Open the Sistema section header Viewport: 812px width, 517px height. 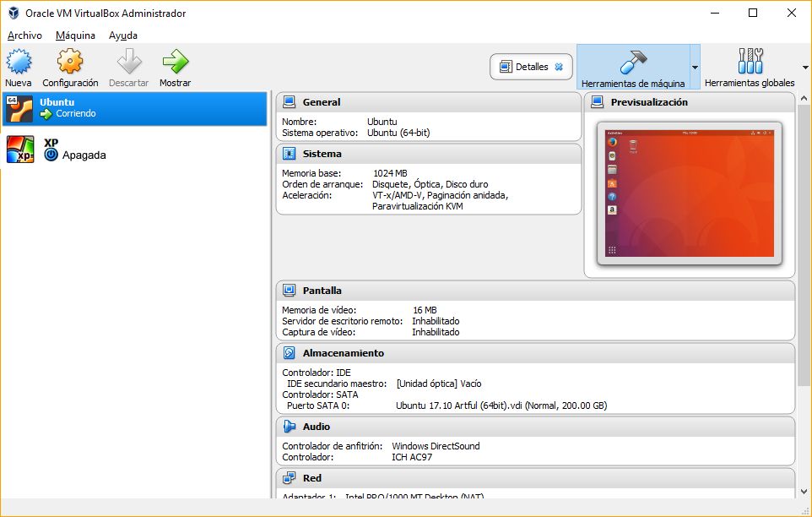pyautogui.click(x=429, y=155)
